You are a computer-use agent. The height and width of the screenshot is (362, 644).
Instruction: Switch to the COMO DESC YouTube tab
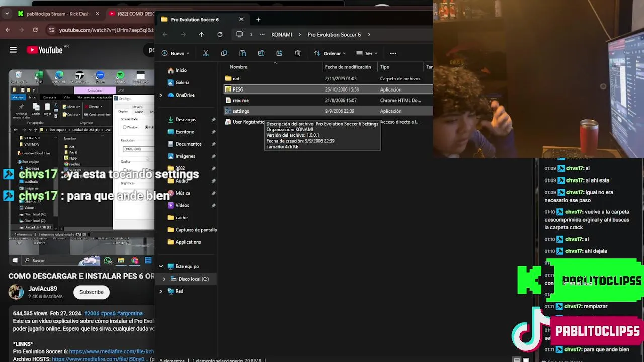132,14
